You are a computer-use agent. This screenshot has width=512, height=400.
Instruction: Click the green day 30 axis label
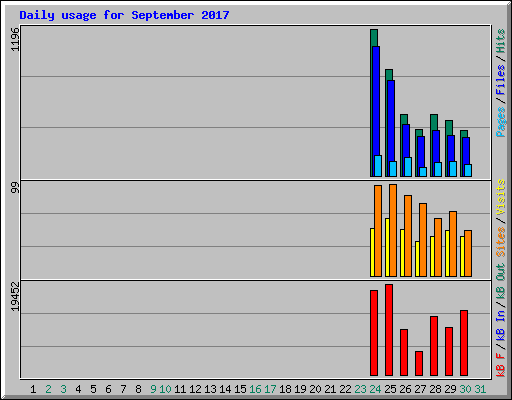(x=465, y=389)
